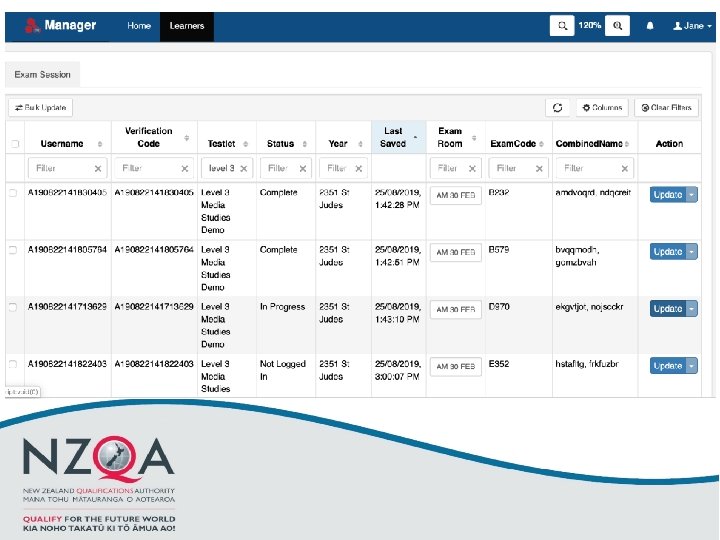Image resolution: width=720 pixels, height=540 pixels.
Task: Select the Exam Session tab
Action: point(42,74)
